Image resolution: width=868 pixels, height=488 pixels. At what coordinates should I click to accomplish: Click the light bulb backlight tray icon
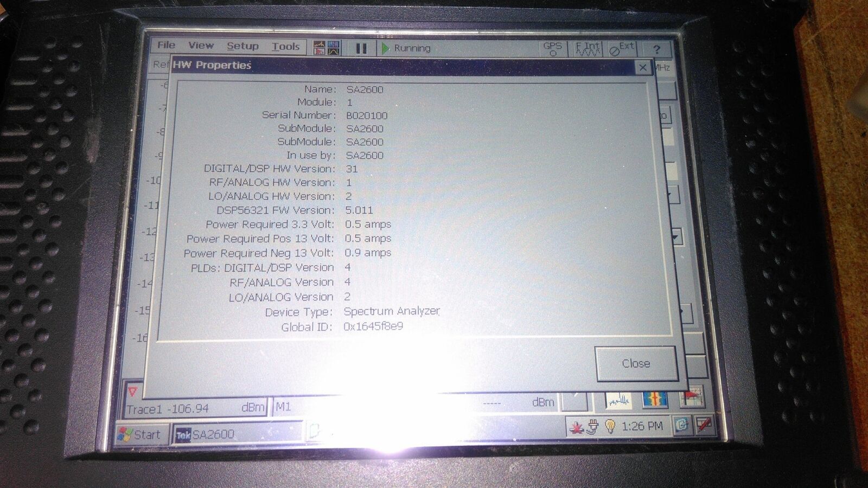[x=610, y=427]
